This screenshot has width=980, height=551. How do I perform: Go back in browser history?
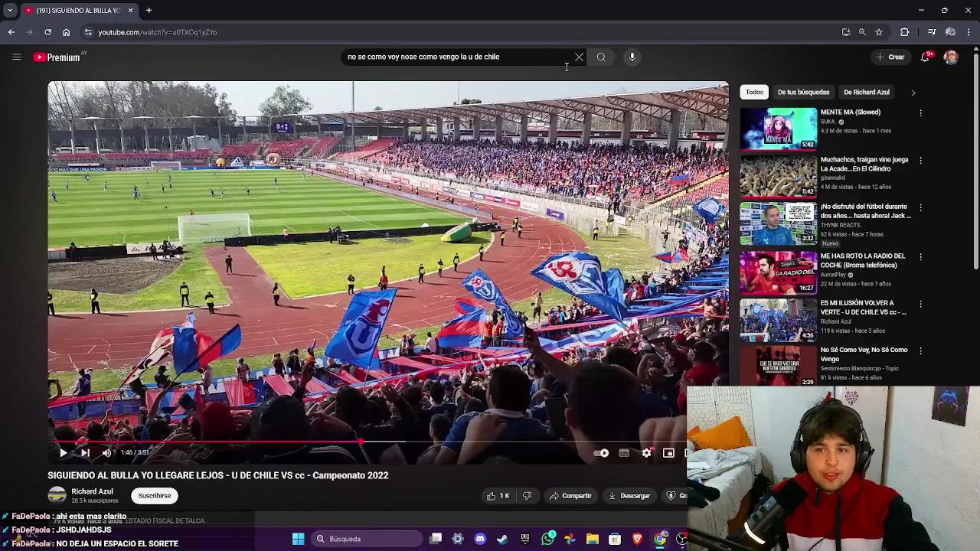[11, 32]
